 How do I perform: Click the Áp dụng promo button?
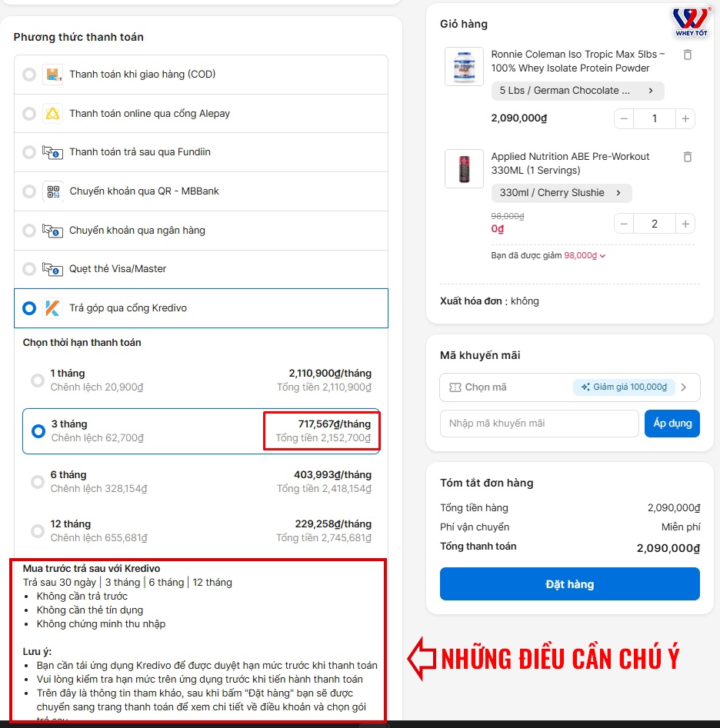(672, 424)
